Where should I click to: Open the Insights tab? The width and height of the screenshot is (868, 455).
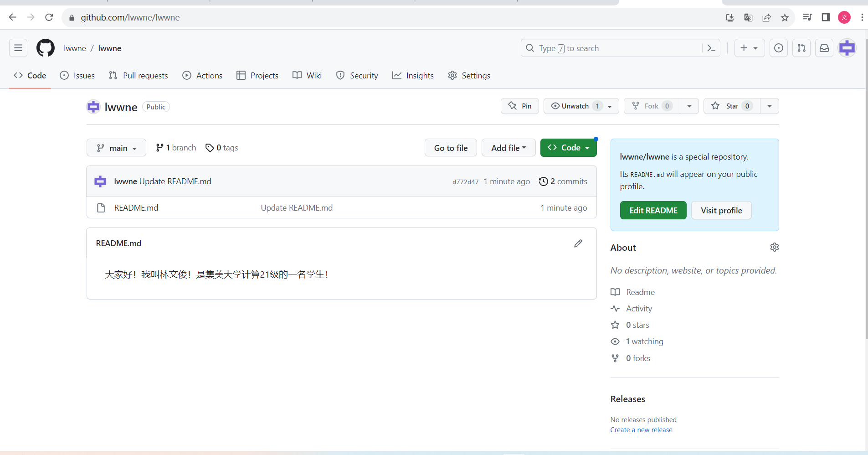pyautogui.click(x=413, y=76)
